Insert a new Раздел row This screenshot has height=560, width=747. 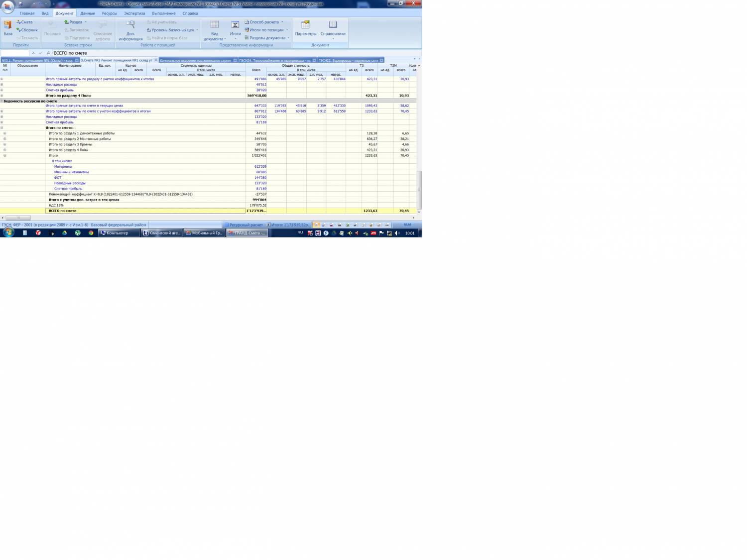[73, 22]
